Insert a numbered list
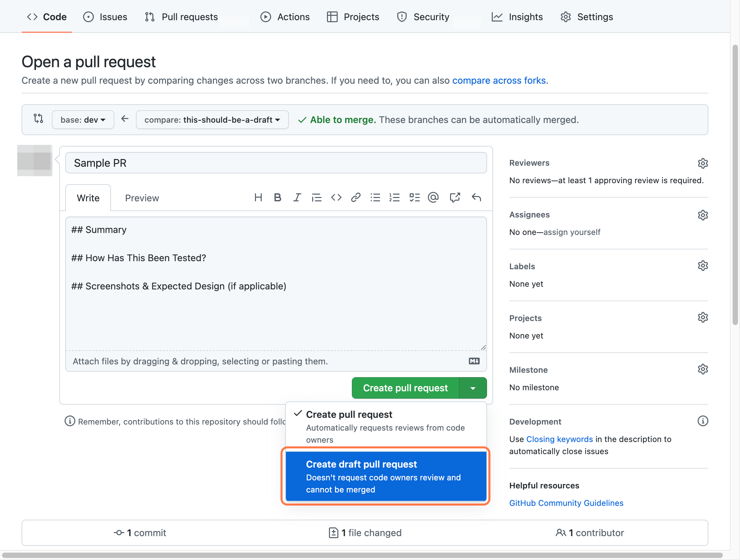Screen dimensions: 740x560 click(395, 198)
